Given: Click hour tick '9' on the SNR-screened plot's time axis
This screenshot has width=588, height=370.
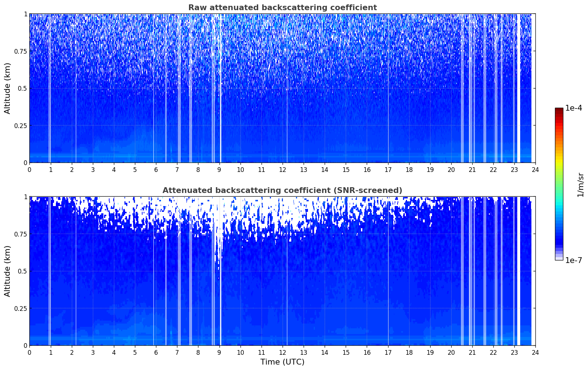Looking at the screenshot, I should [219, 353].
